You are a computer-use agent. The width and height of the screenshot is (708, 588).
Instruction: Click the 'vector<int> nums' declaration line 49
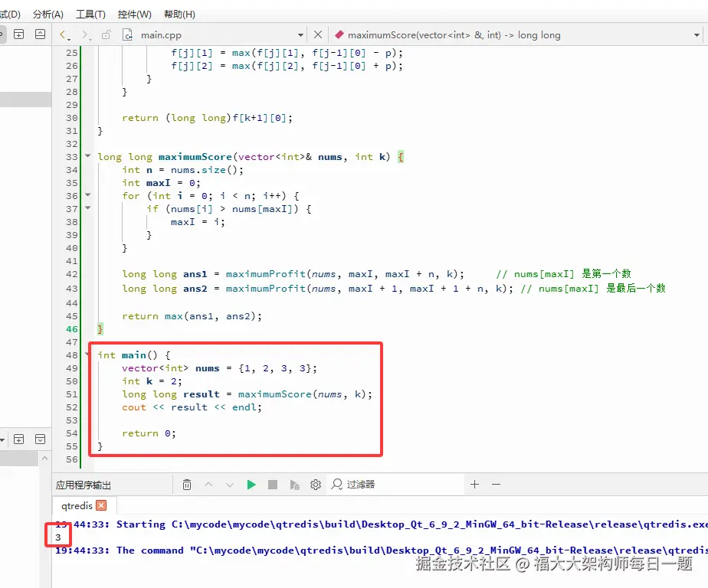point(219,368)
